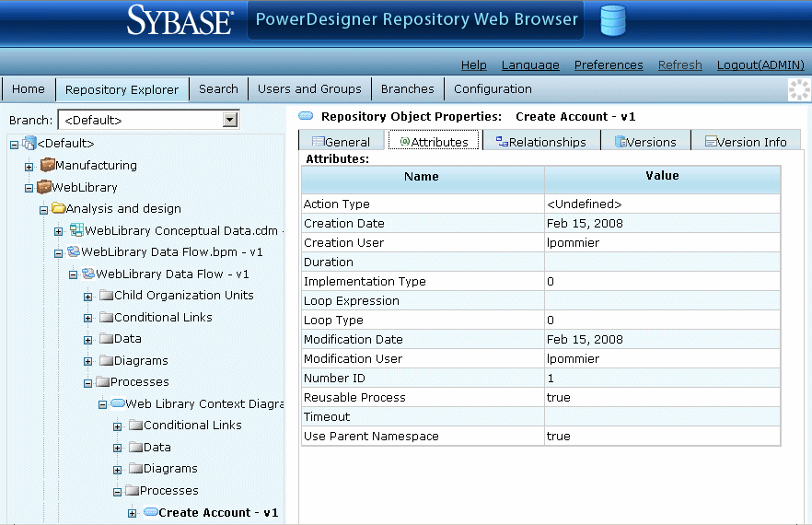This screenshot has height=525, width=812.
Task: Click the WebLibrary Conceptual Data model icon
Action: point(76,230)
